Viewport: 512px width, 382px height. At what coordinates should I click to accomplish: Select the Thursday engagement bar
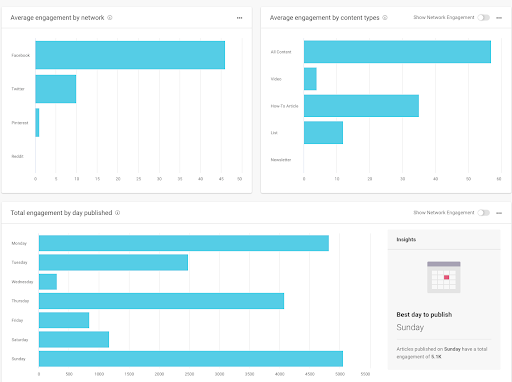(161, 301)
